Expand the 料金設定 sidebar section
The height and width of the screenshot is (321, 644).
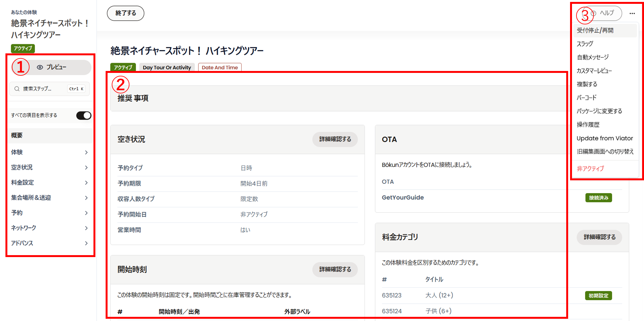pyautogui.click(x=50, y=183)
